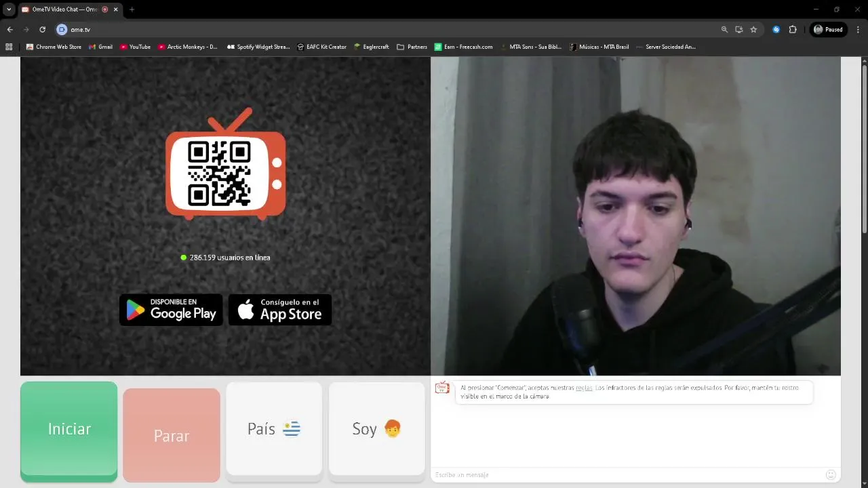
Task: Open the tab search dropdown arrow
Action: (9, 9)
